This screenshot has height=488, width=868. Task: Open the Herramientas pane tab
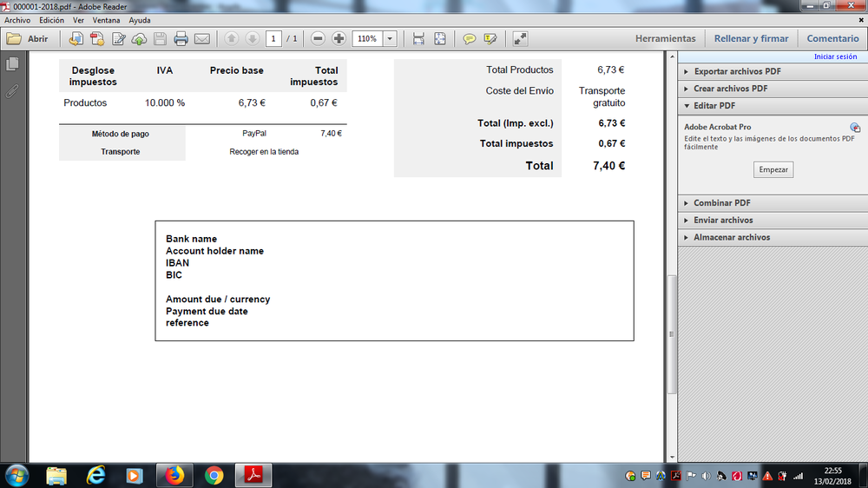pyautogui.click(x=666, y=39)
